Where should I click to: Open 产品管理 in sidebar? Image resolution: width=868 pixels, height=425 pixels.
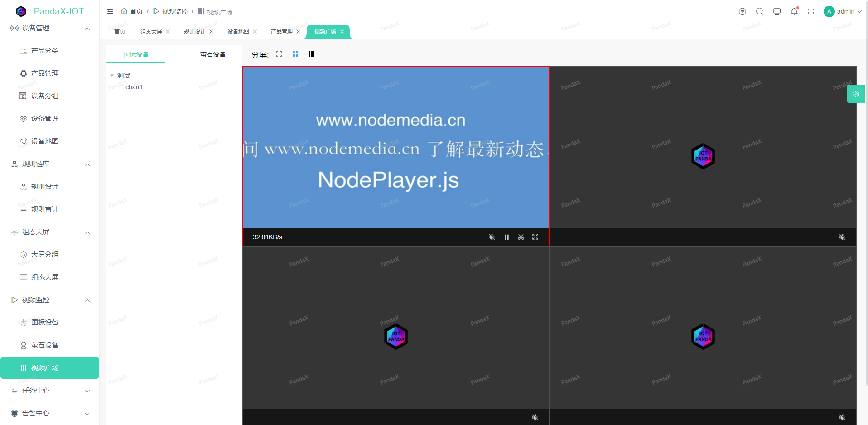click(x=50, y=73)
